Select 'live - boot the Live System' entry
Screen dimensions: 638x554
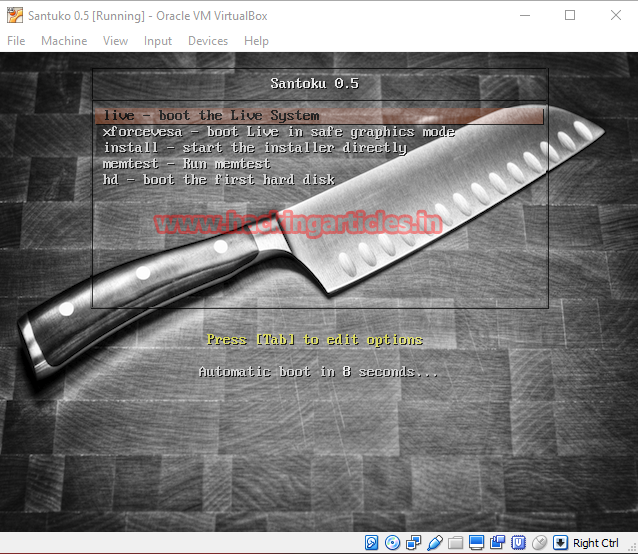coord(319,116)
